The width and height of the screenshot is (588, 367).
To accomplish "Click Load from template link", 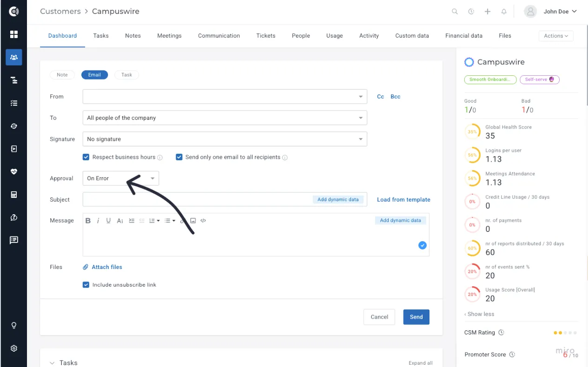I will 403,200.
